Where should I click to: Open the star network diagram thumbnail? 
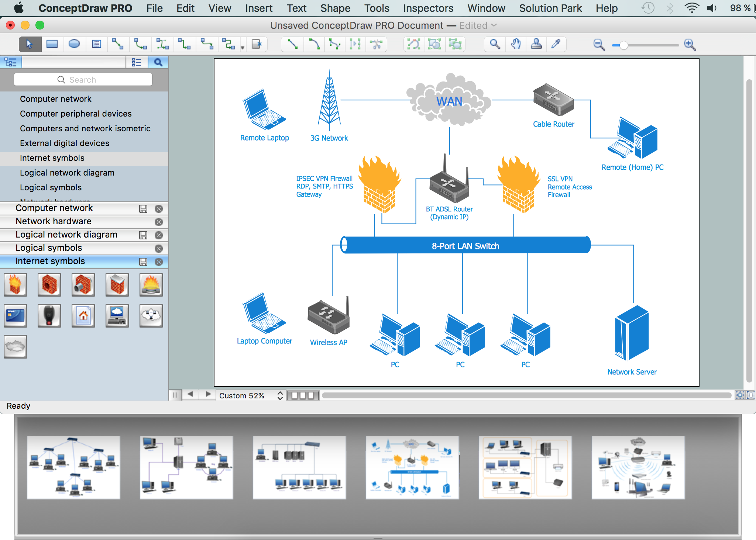point(73,467)
